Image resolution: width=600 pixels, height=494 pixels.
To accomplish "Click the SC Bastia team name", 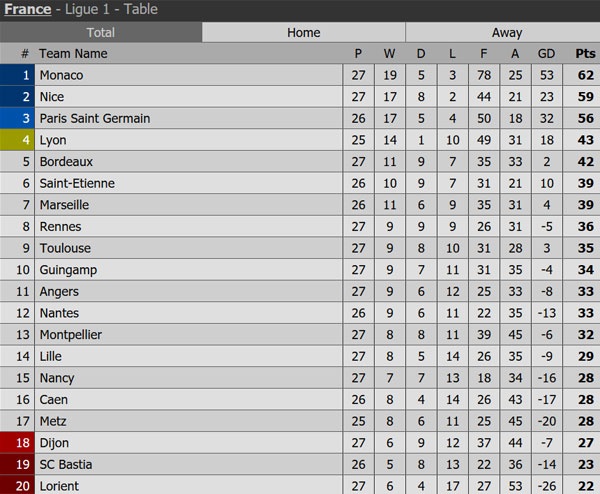I will click(65, 464).
